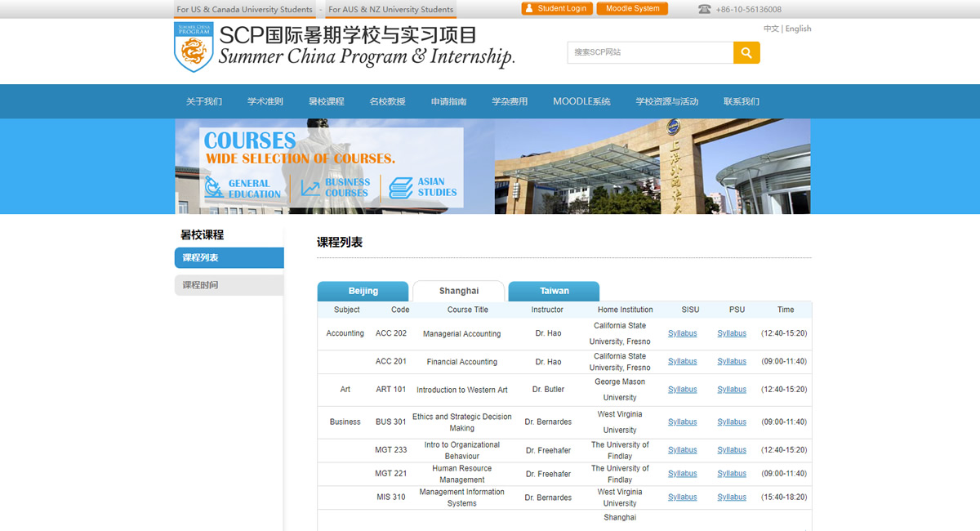Click the SCP dragon shield logo
Viewport: 980px width, 531px height.
pos(194,47)
